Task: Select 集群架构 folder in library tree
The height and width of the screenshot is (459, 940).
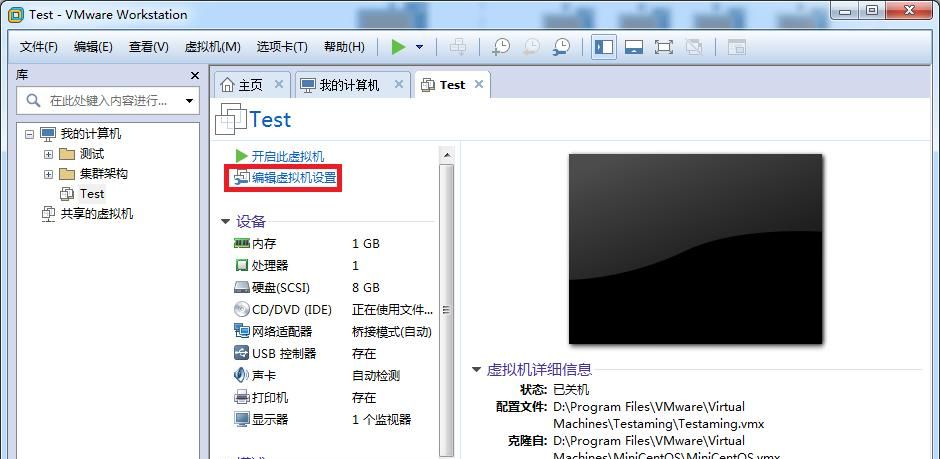Action: point(104,174)
